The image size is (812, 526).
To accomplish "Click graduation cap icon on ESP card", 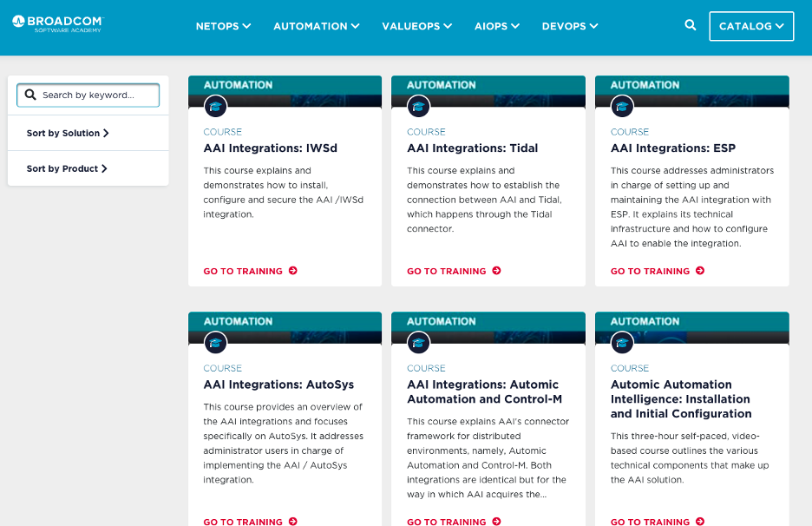I will 622,107.
